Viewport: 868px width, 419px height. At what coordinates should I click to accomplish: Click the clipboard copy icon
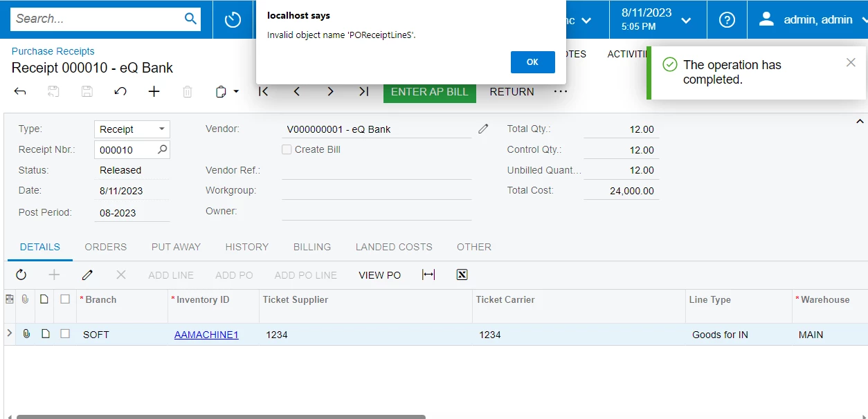coord(221,91)
